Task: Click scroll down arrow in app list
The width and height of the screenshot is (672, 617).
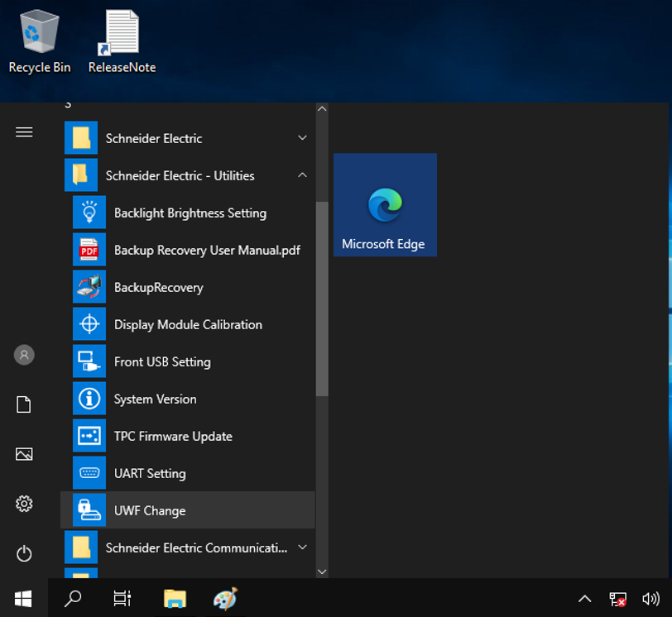Action: click(322, 572)
